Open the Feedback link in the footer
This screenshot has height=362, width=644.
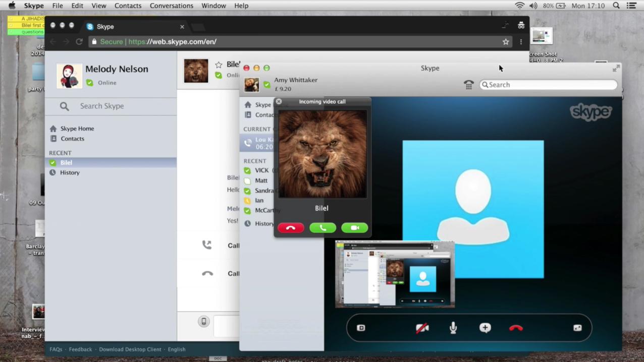[81, 349]
